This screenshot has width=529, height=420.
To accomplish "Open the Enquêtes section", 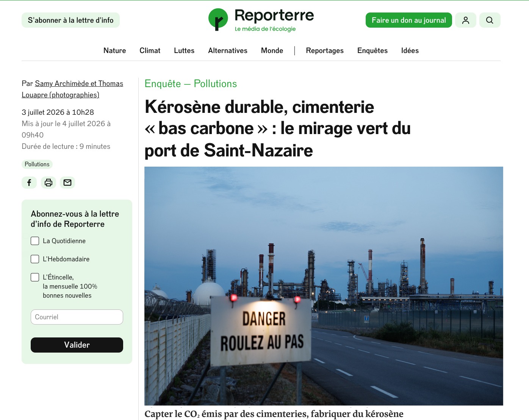I will pos(372,50).
